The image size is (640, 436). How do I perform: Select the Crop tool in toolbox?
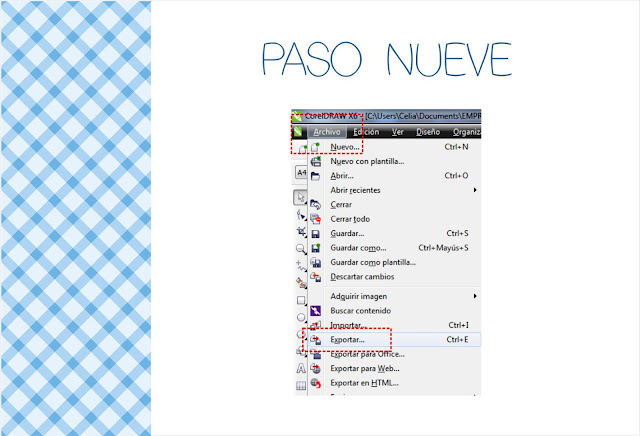pos(301,231)
